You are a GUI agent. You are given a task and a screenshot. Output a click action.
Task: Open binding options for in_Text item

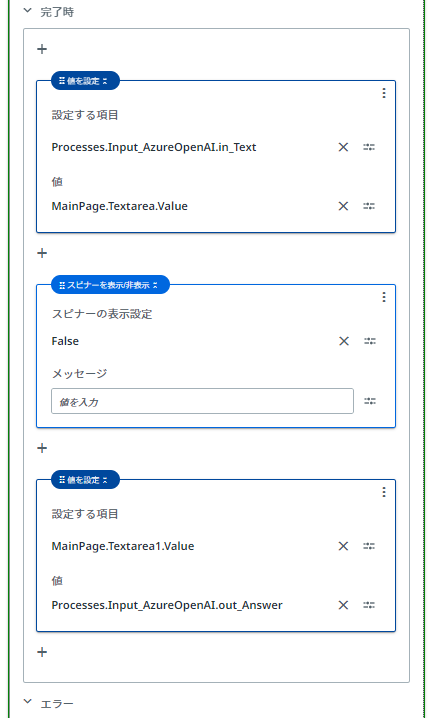(369, 147)
